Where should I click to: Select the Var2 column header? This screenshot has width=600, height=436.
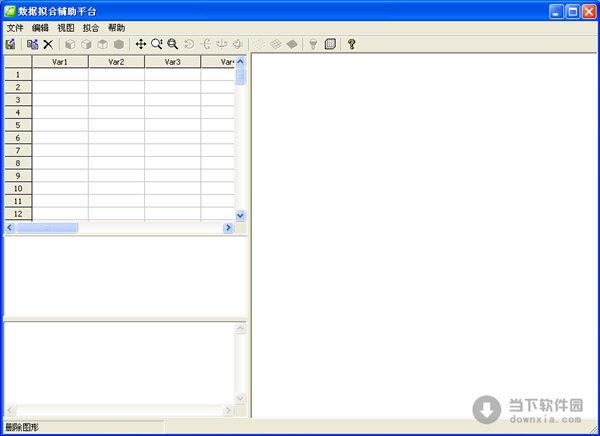(117, 62)
